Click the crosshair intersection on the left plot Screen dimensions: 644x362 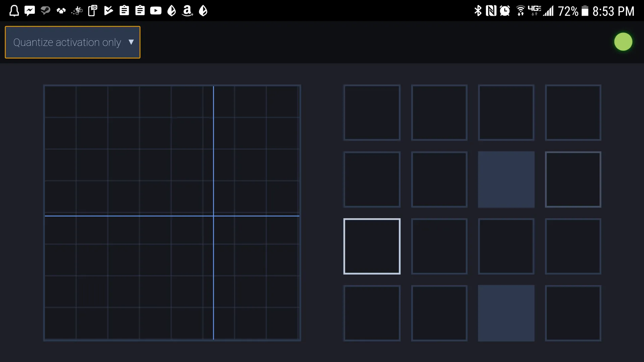point(213,216)
